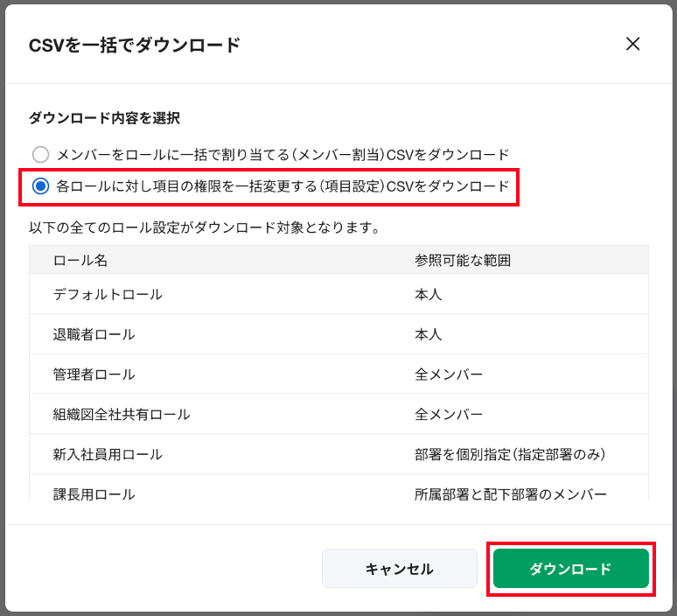The height and width of the screenshot is (616, 677).
Task: Choose the 新入社員用ロール row name
Action: [108, 454]
